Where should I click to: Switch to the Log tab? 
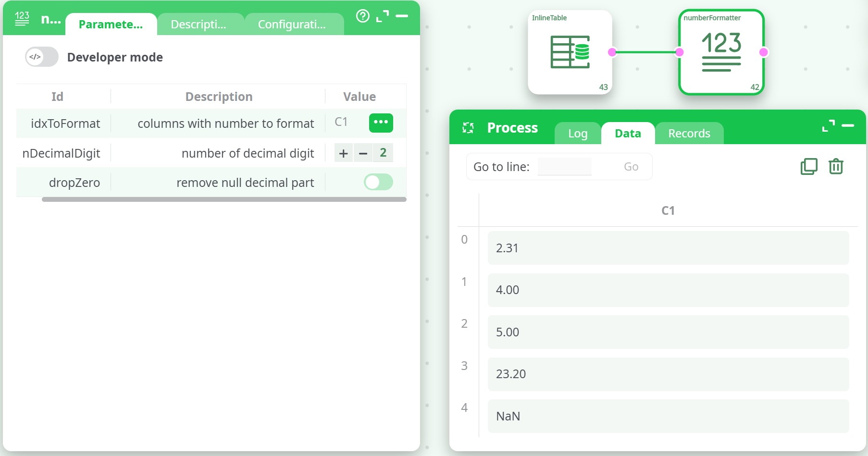[578, 134]
